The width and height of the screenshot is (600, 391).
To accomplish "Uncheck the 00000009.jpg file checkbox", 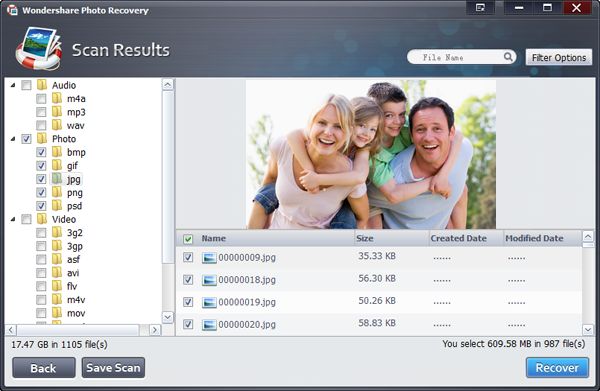I will 188,257.
